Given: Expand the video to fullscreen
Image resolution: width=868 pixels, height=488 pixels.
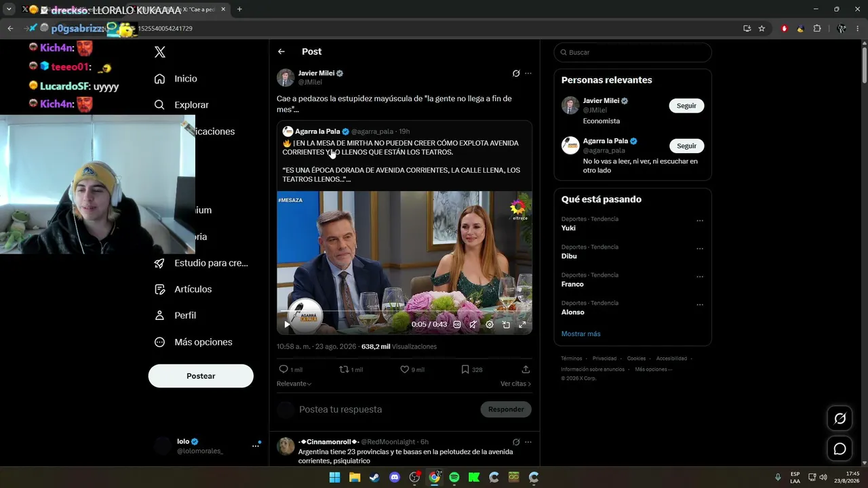Looking at the screenshot, I should click(x=522, y=325).
